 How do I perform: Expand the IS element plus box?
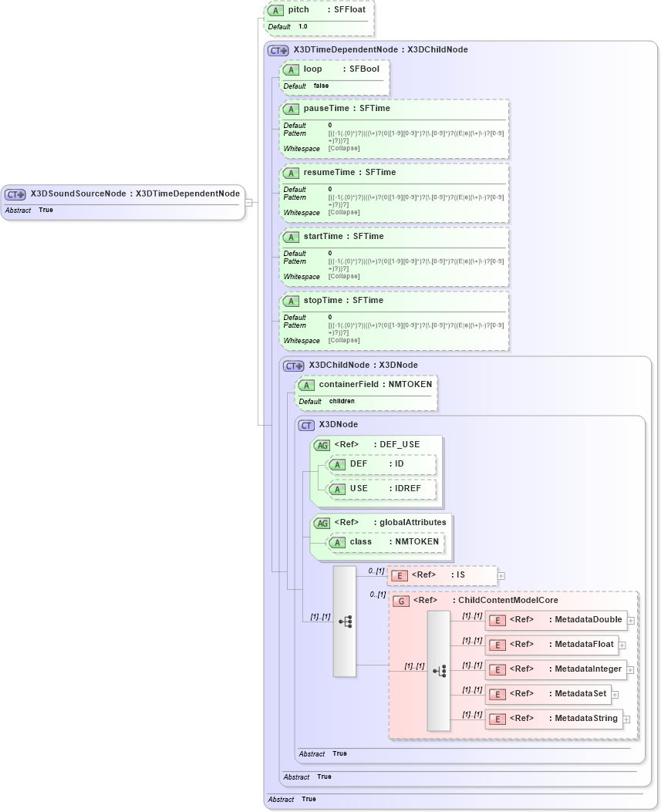[x=501, y=576]
